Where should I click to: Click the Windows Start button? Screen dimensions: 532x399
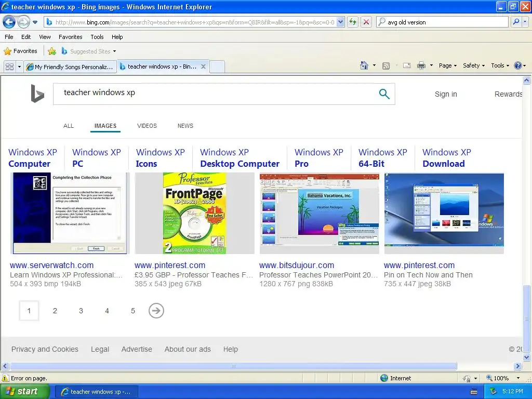coord(24,392)
